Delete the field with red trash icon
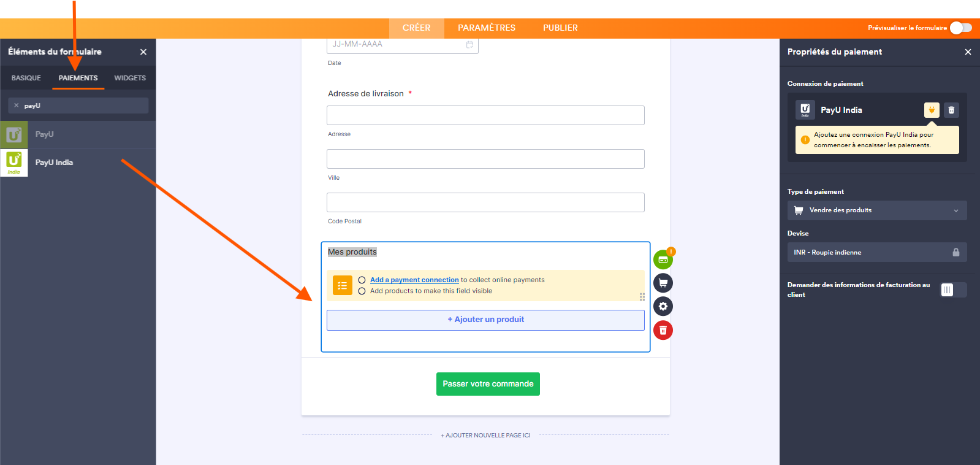 (663, 330)
